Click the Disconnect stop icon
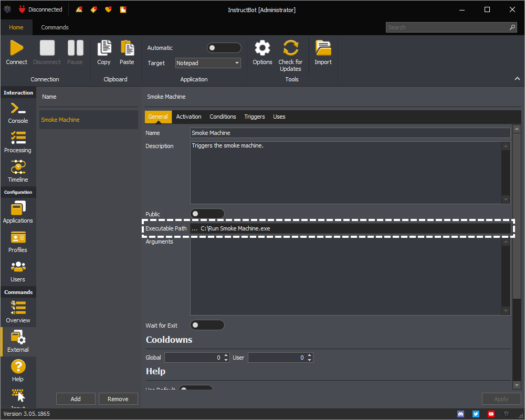Image resolution: width=525 pixels, height=420 pixels. [47, 48]
